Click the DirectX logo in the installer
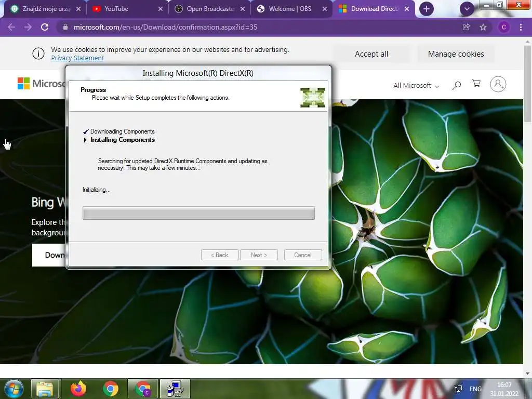 (312, 98)
